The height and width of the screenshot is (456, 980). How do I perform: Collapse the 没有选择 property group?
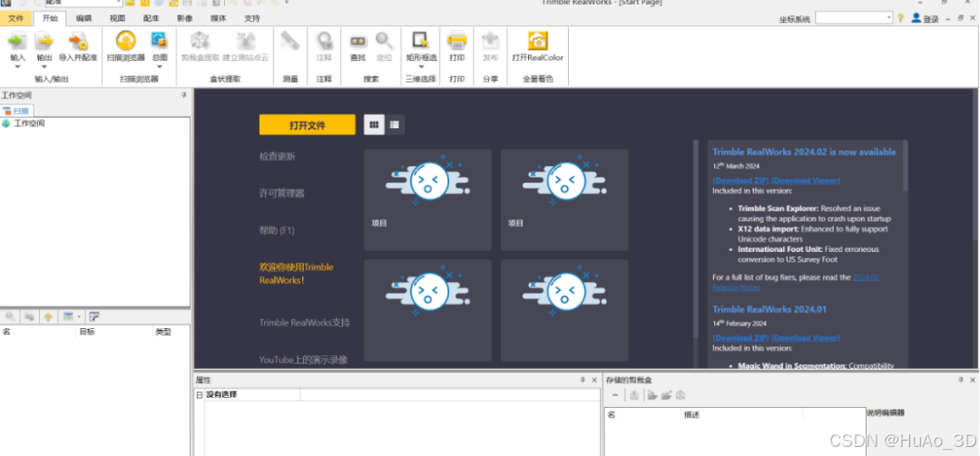tap(200, 394)
